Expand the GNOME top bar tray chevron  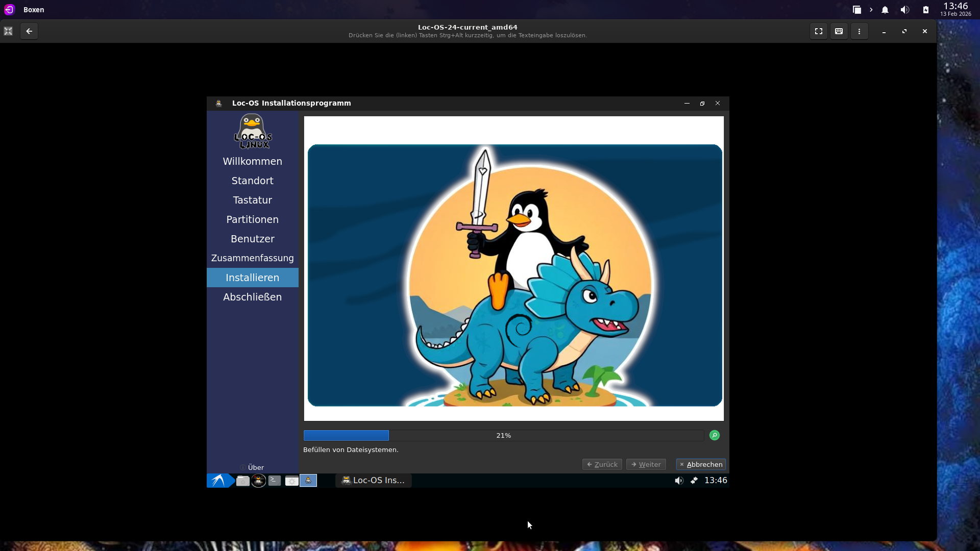(x=871, y=10)
